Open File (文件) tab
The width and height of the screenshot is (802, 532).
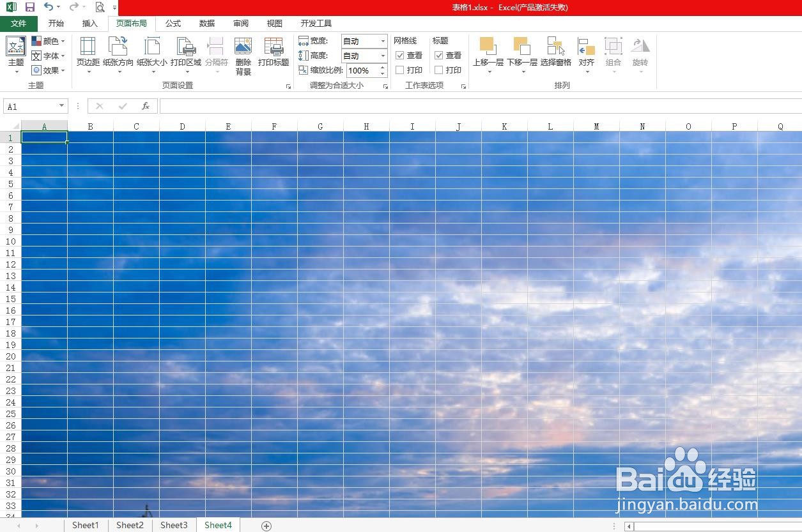(19, 24)
